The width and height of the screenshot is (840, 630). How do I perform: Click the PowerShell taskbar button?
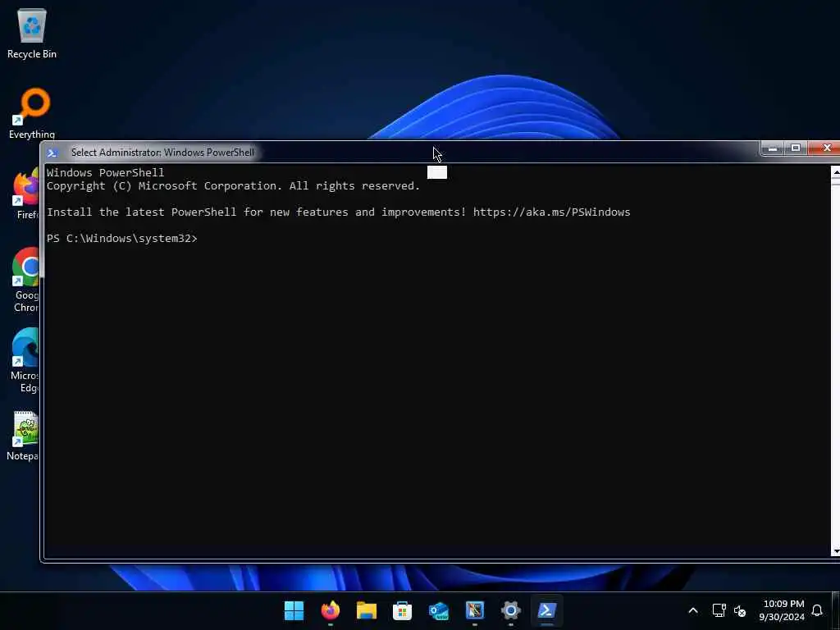point(546,610)
